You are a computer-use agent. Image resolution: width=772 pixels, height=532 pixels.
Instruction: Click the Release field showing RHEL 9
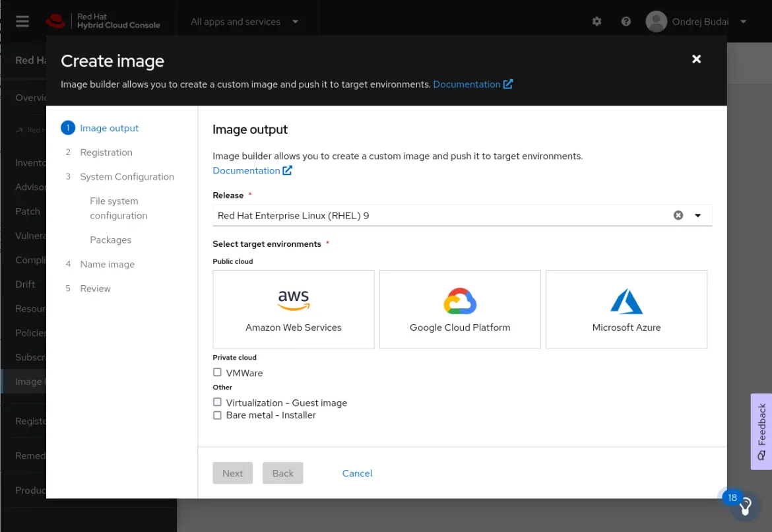pyautogui.click(x=462, y=215)
